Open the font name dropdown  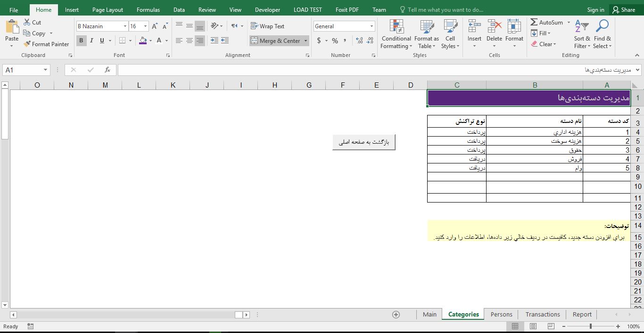125,26
